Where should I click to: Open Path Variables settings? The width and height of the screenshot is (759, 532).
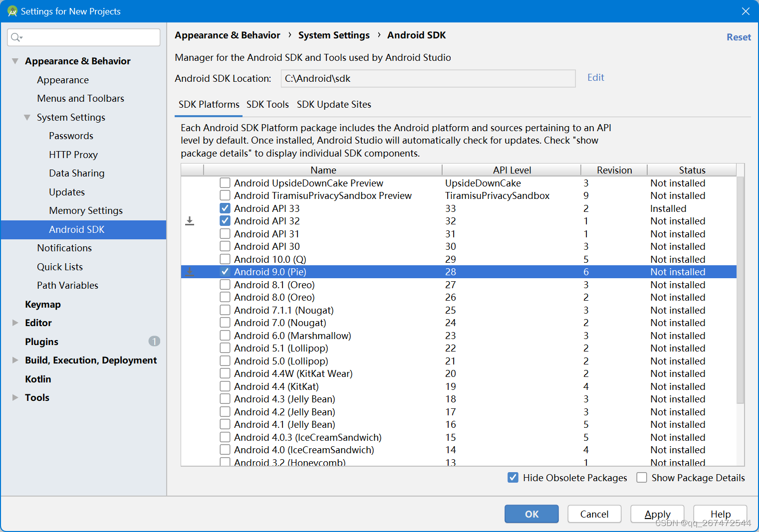tap(67, 285)
